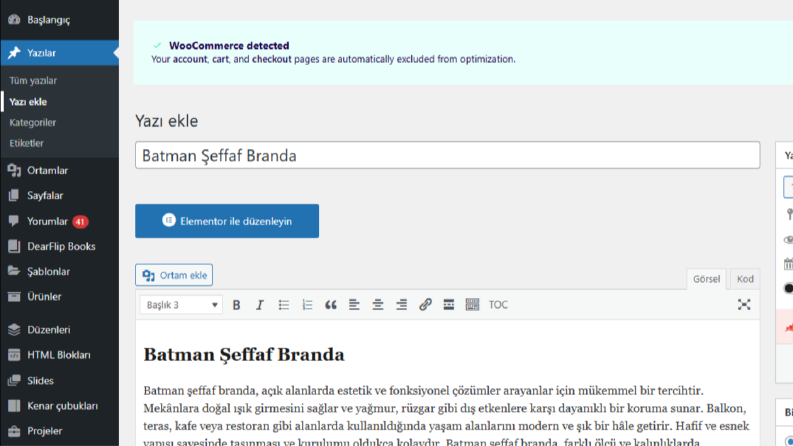Click Ortam ekle button
Screen dimensions: 793x446
pos(174,275)
